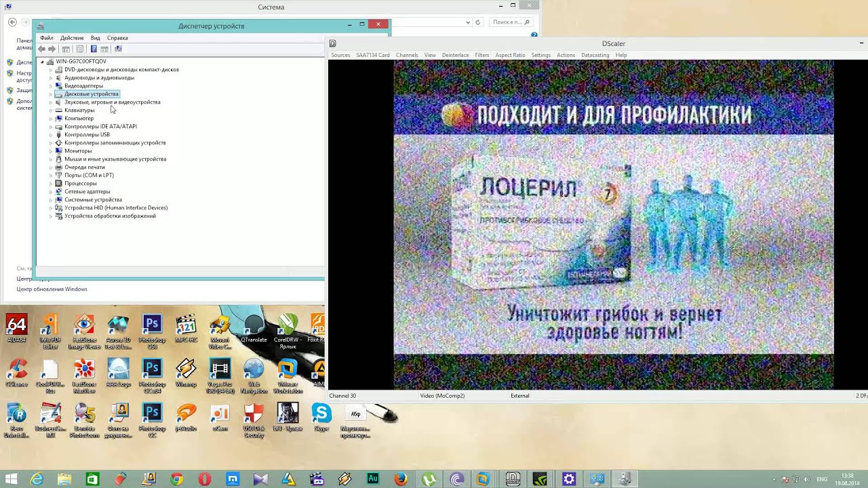This screenshot has width=868, height=488.
Task: Open Vegas Pro 13.0 desktop shortcut
Action: 220,376
